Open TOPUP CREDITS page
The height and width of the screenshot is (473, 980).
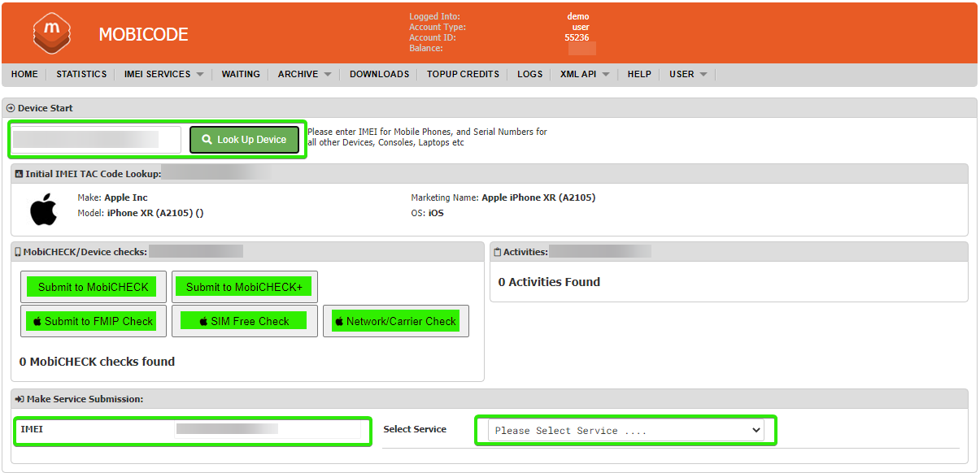(x=463, y=74)
